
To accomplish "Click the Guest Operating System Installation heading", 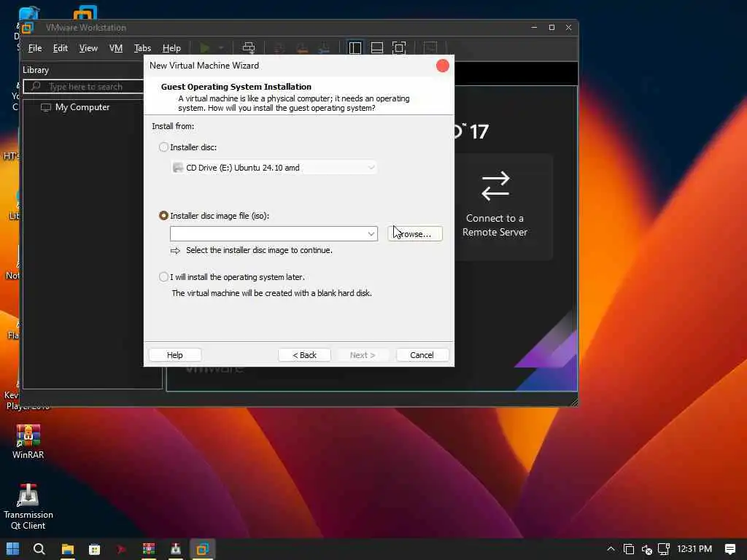I will 236,87.
